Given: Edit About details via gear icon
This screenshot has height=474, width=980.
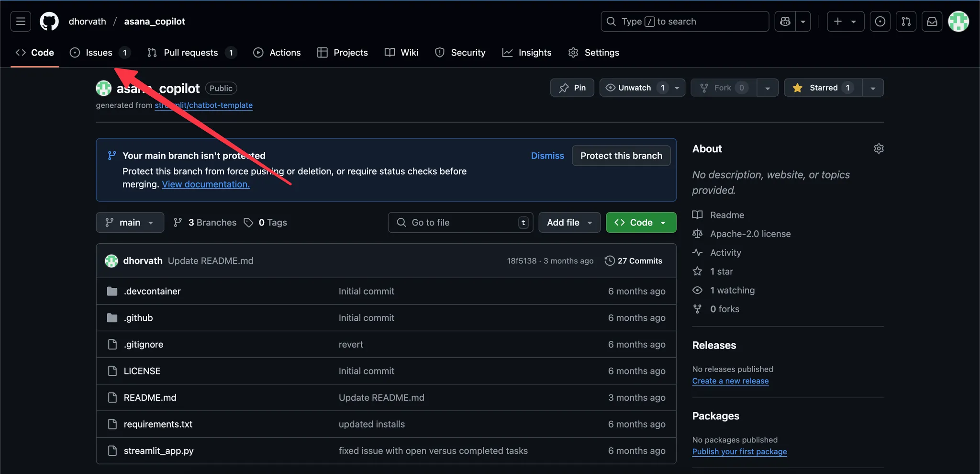Looking at the screenshot, I should click(x=879, y=148).
